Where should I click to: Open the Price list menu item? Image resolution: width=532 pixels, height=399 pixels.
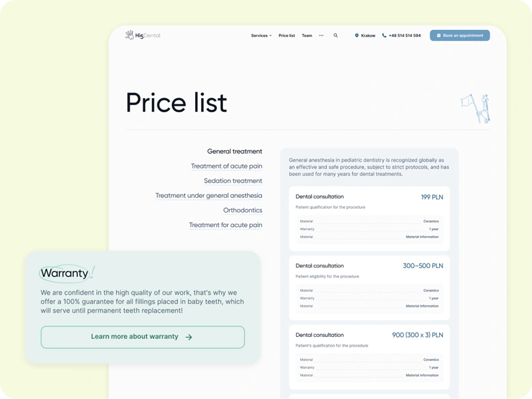286,35
